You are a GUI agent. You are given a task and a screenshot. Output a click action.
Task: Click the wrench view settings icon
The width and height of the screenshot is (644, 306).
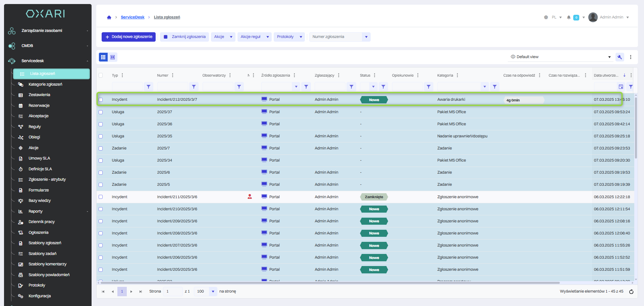tap(620, 57)
